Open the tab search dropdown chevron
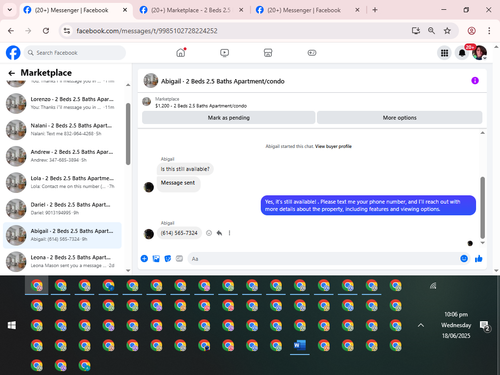Screen dimensions: 500x375 click(10, 10)
